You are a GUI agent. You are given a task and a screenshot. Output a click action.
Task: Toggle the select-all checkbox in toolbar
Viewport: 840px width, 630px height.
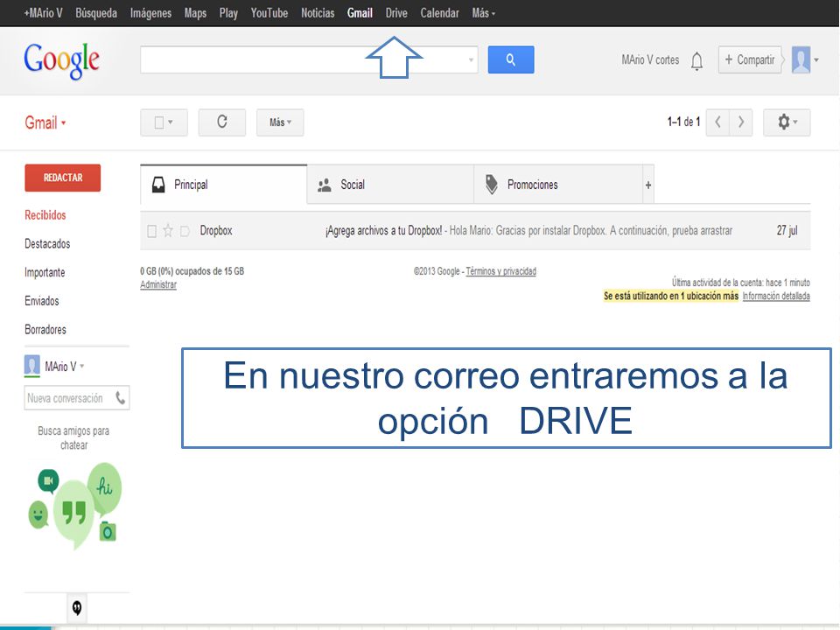159,122
